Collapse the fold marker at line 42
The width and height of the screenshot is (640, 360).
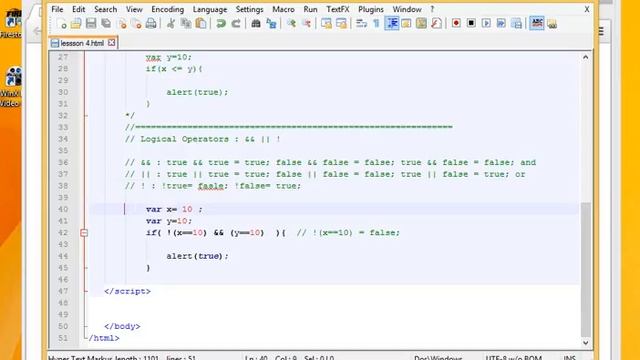coord(84,233)
